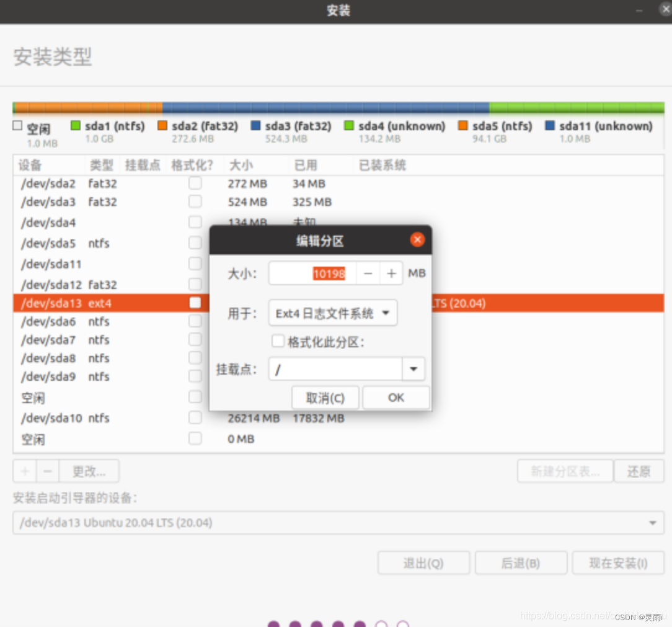Click the 新建分区表... button
The image size is (672, 627).
[565, 471]
